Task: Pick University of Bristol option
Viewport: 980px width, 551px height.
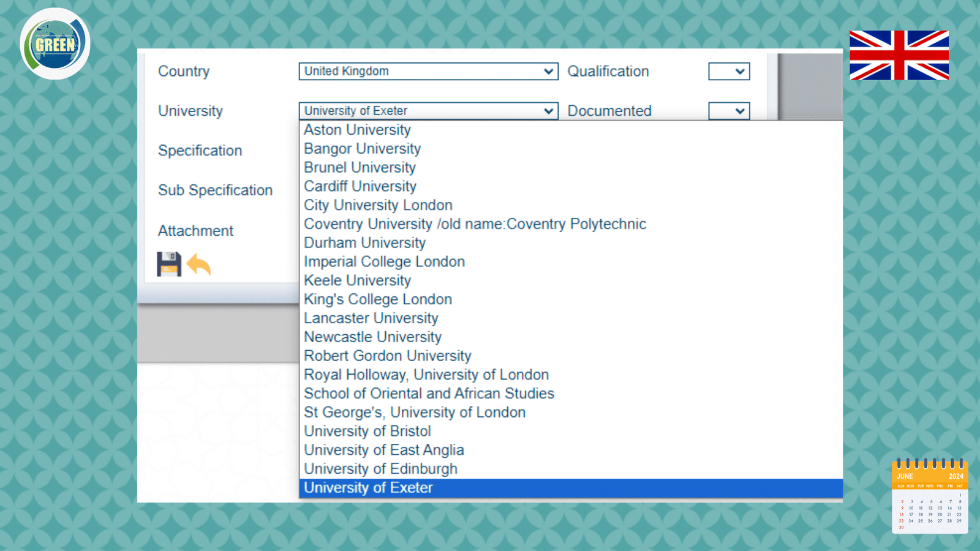Action: [x=367, y=432]
